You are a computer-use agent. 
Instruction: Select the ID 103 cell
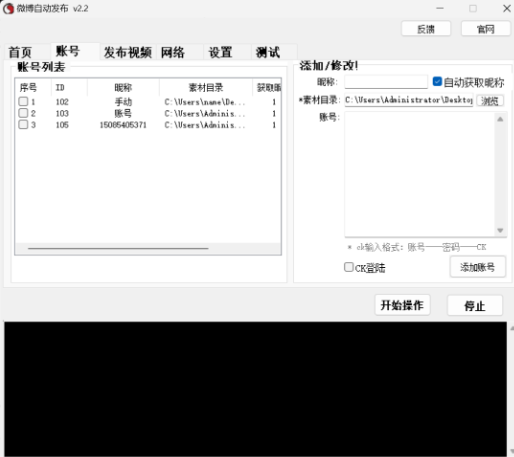(x=62, y=113)
